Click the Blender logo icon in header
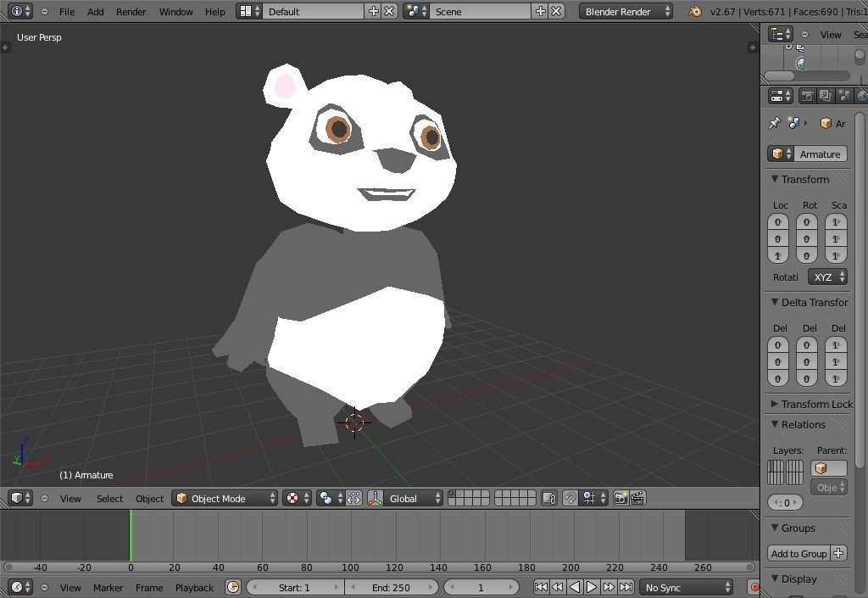Screen dimensions: 868x598 pos(695,11)
